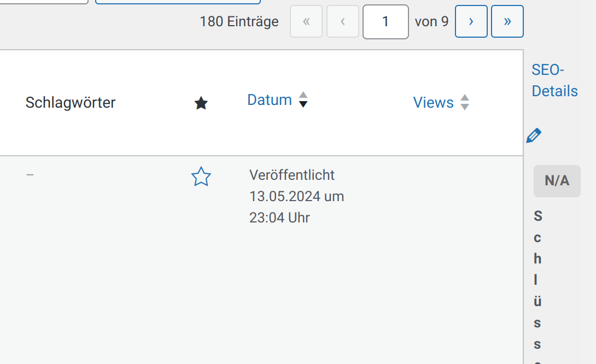Screen dimensions: 596x364
Task: Click the filled star column header icon
Action: coord(201,103)
